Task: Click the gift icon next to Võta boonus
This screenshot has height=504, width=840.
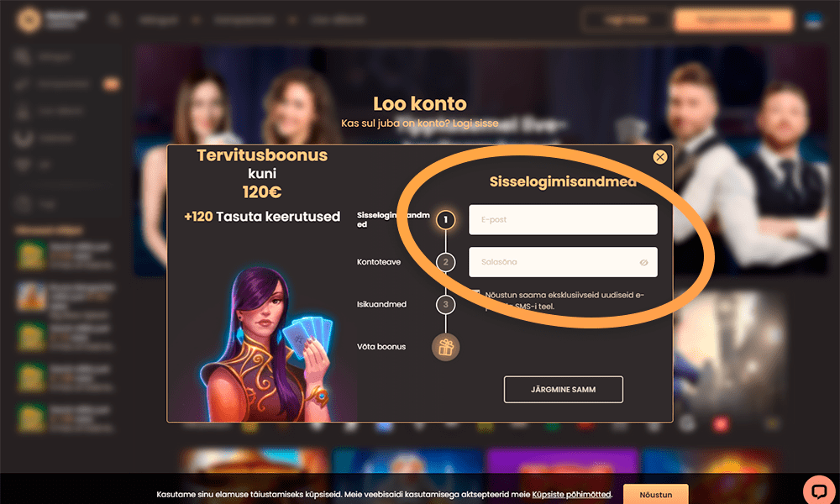Action: 446,347
